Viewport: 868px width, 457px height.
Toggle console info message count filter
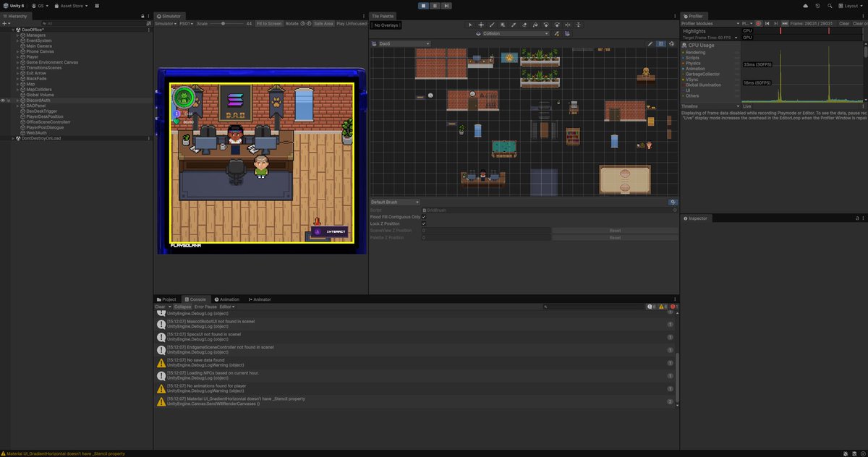point(651,307)
